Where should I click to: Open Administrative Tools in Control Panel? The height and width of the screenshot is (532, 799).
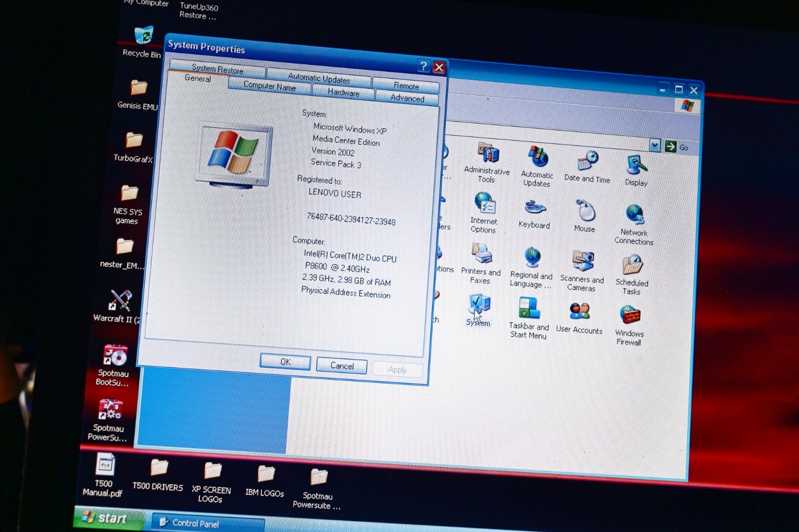pyautogui.click(x=487, y=162)
